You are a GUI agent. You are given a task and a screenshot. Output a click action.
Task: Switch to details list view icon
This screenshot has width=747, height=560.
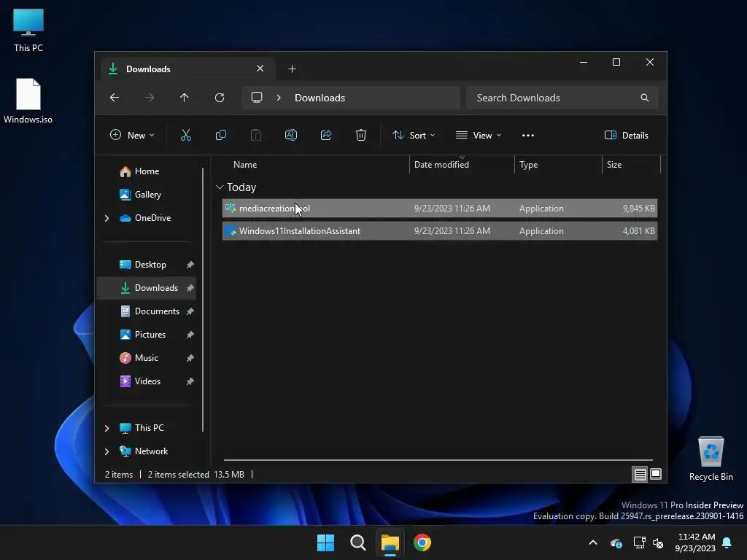click(x=640, y=474)
